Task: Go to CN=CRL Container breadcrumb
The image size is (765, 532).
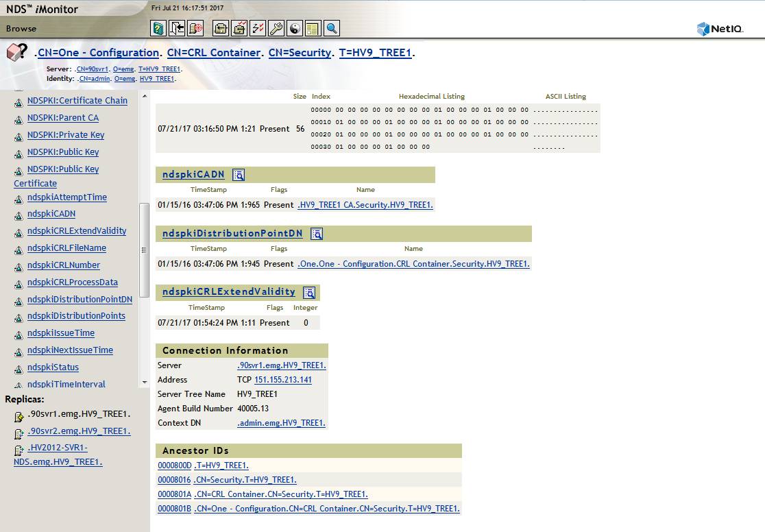Action: (214, 53)
